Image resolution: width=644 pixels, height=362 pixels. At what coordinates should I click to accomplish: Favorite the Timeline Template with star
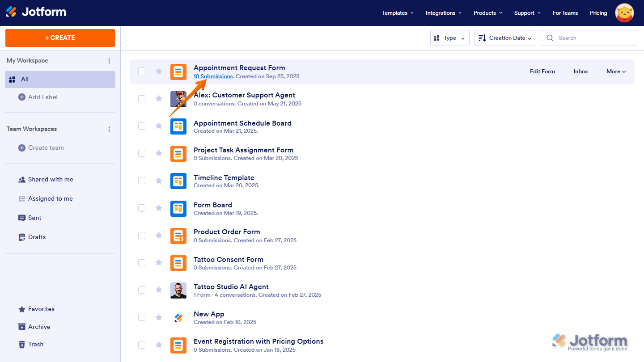pos(159,181)
